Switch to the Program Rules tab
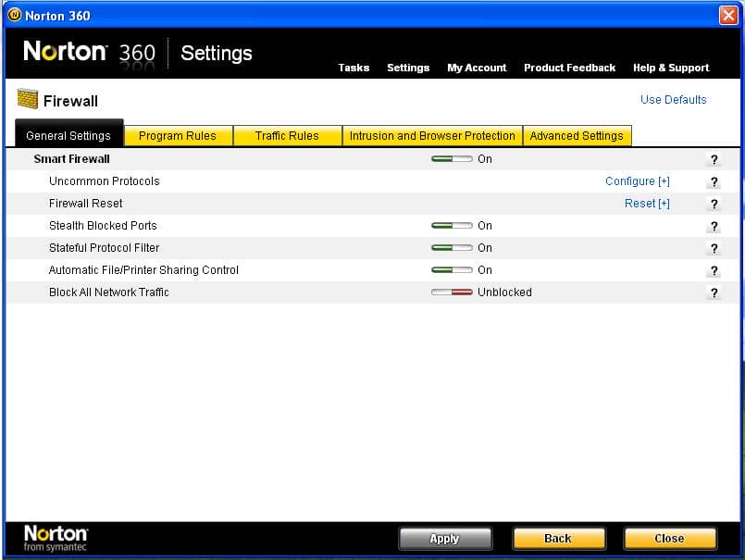 click(179, 136)
